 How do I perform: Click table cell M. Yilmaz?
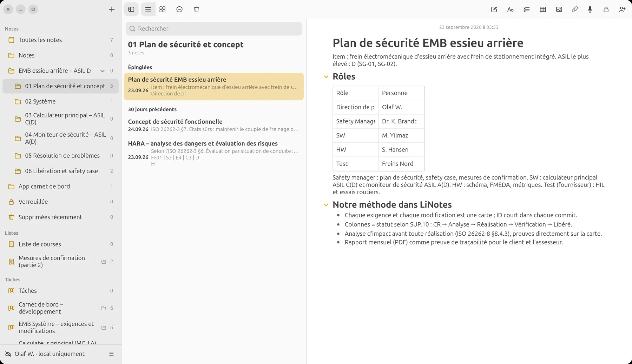401,135
